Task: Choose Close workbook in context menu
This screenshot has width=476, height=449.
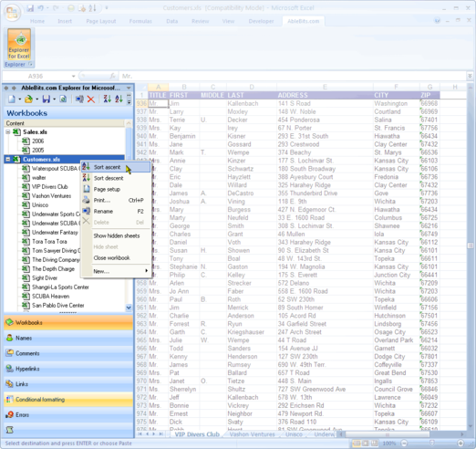Action: click(x=116, y=258)
